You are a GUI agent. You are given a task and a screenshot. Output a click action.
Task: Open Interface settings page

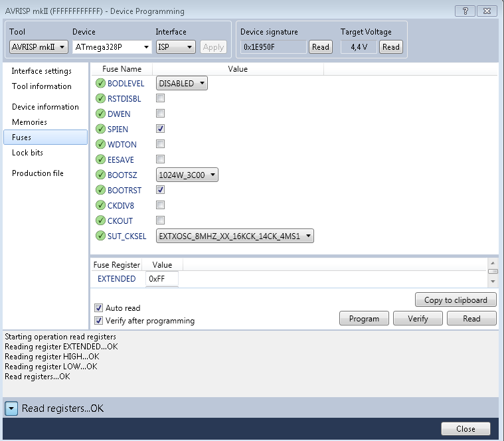tap(41, 71)
